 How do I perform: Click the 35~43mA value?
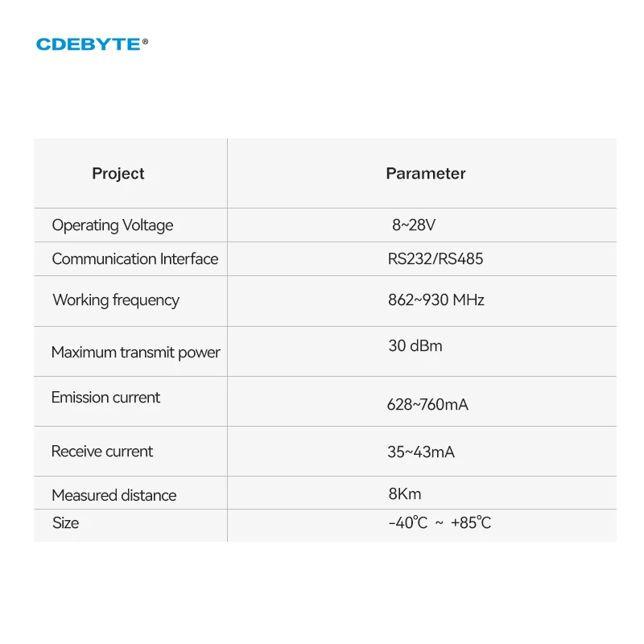[x=421, y=452]
